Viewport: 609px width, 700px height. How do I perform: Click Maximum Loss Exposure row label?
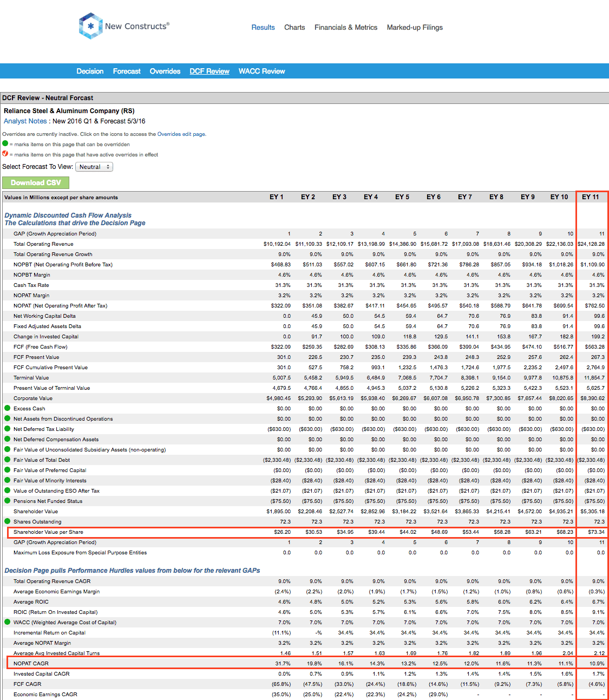pyautogui.click(x=80, y=552)
